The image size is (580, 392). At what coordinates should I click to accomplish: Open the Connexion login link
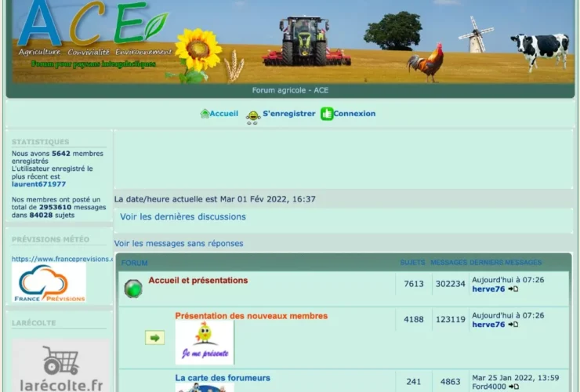[x=354, y=114]
